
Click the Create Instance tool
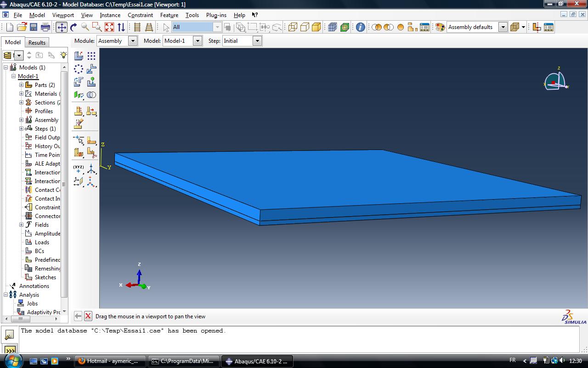(79, 56)
